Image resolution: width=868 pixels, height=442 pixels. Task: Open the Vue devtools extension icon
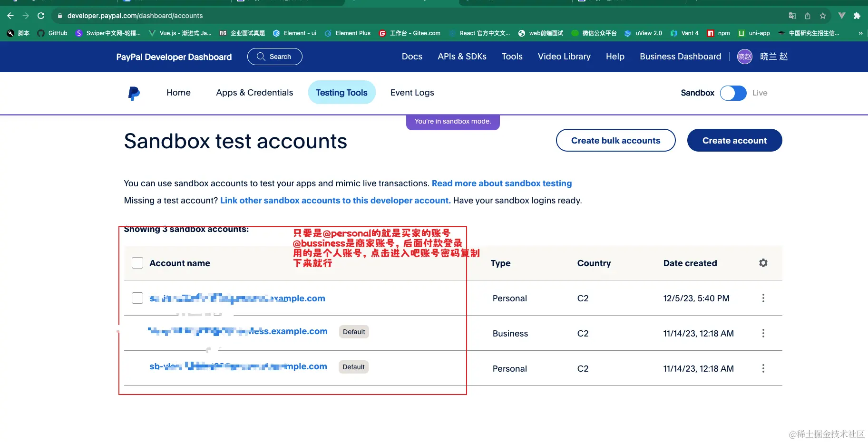[842, 16]
